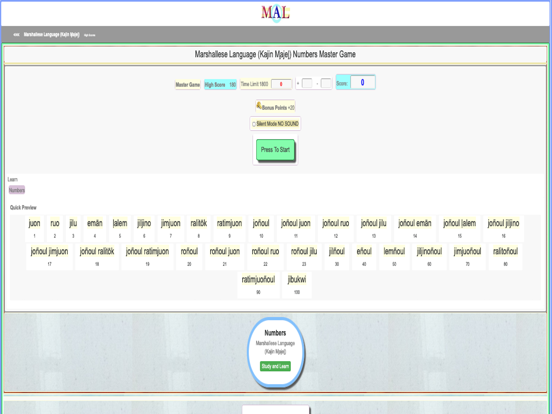Select the 'joñoul jimjuon' number card

tap(50, 257)
